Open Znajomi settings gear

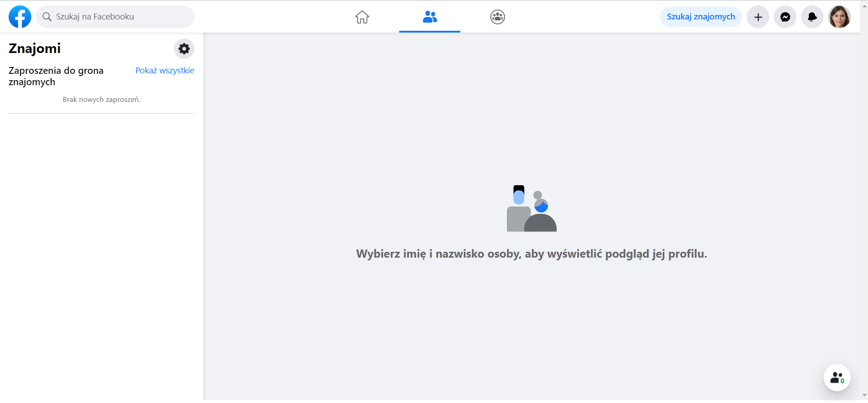[x=184, y=48]
